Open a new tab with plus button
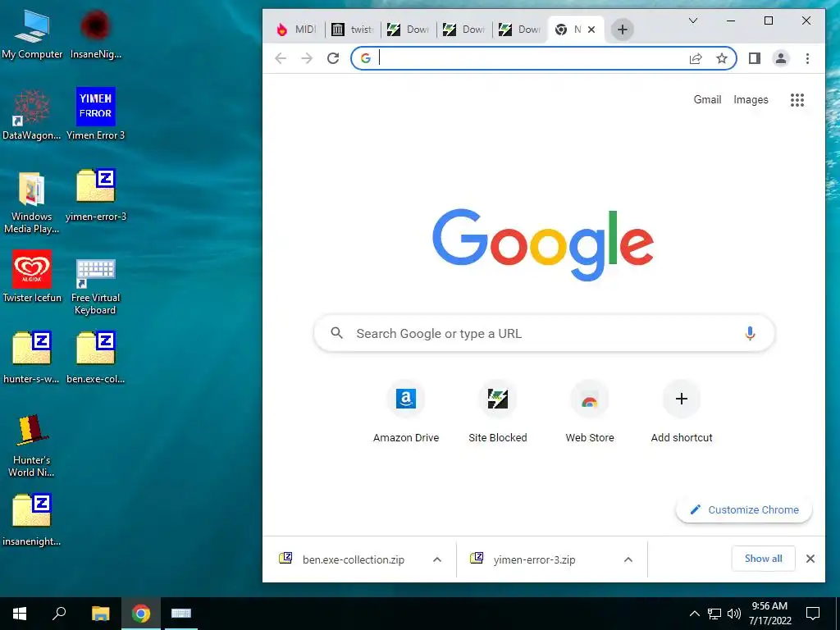Image resolution: width=840 pixels, height=630 pixels. point(622,30)
